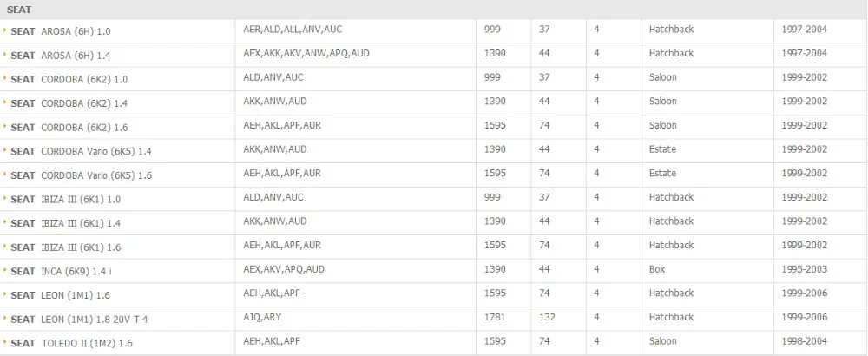Open SEAT LEON (1M1) 1.8 20V T 4 entry
This screenshot has width=868, height=356.
tap(80, 320)
